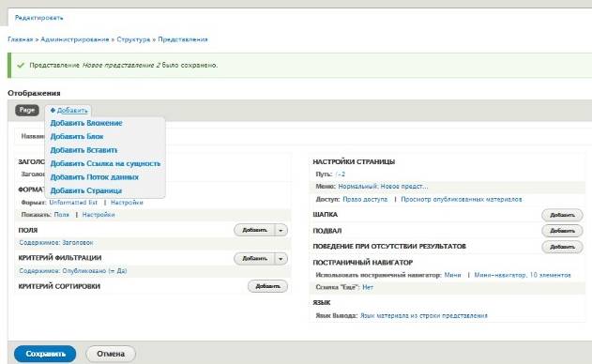Open Содержимое: Заголовок field link
The height and width of the screenshot is (364, 592).
56,243
